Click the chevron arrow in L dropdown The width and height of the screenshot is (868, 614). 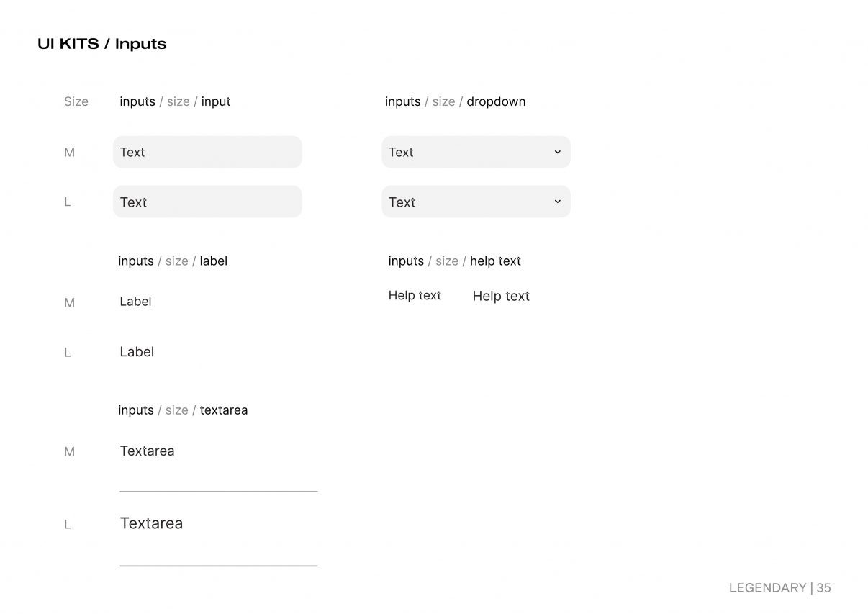click(x=557, y=202)
